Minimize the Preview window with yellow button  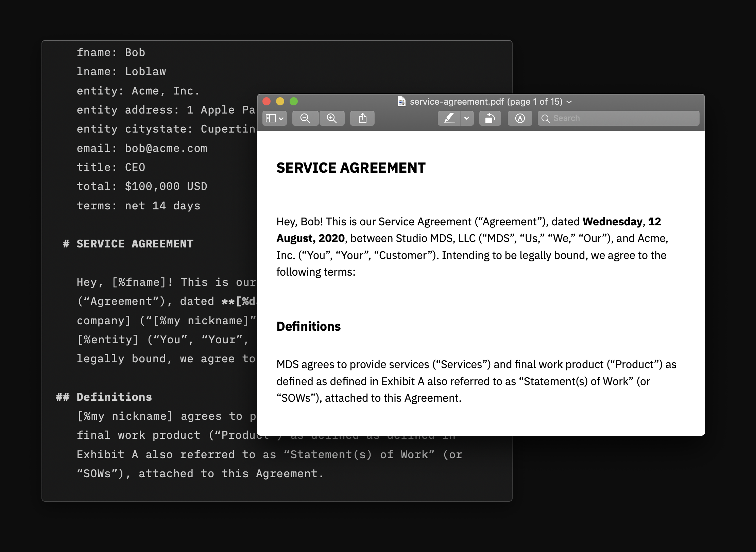(x=280, y=101)
